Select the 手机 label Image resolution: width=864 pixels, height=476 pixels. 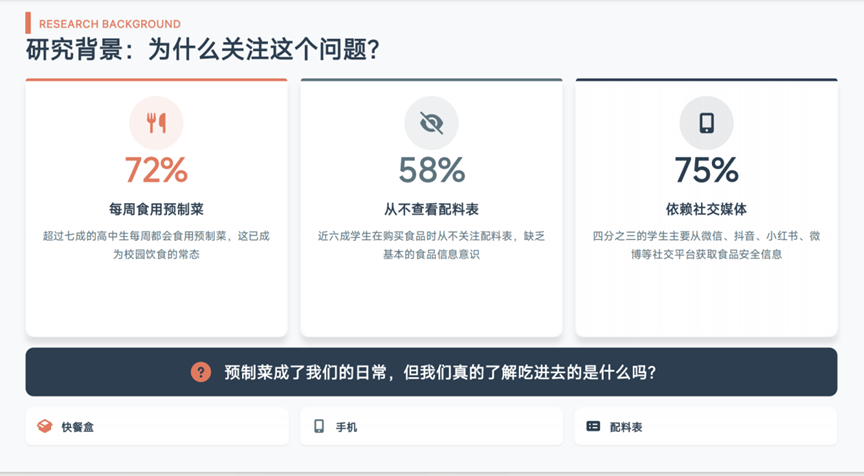click(x=346, y=427)
